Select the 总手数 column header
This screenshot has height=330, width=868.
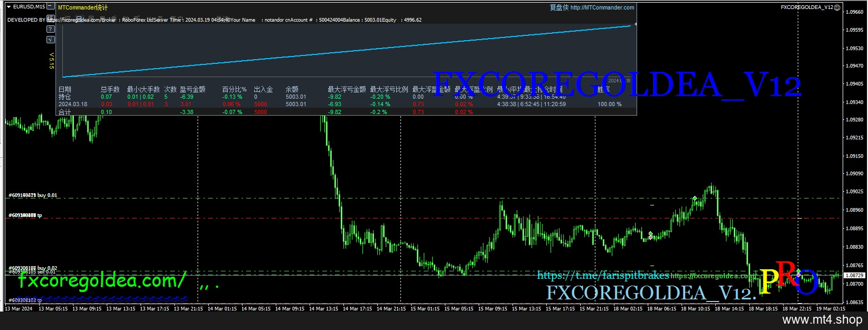(110, 89)
